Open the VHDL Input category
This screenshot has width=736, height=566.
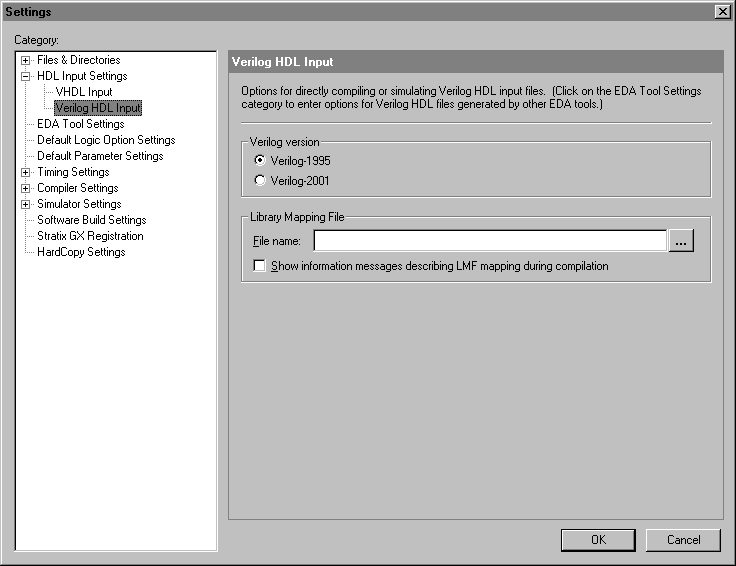click(x=84, y=92)
